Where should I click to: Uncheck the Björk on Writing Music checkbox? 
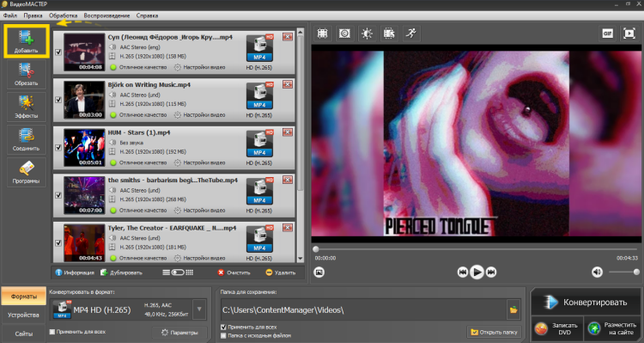click(58, 100)
